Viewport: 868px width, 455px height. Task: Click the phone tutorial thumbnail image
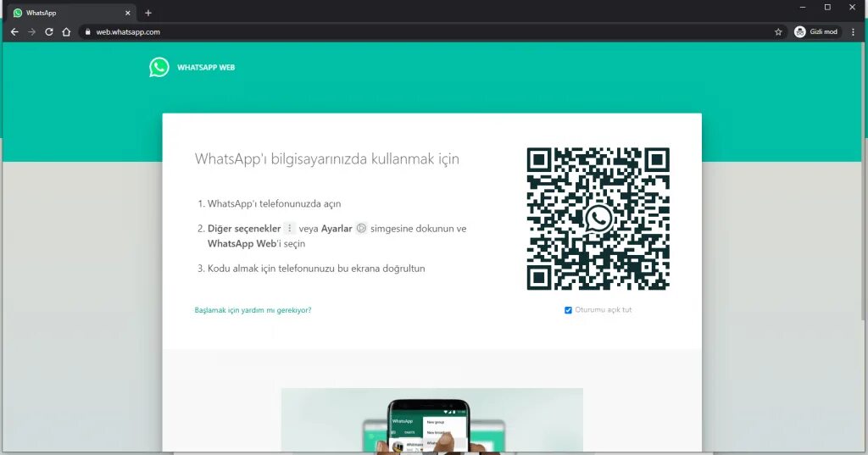click(431, 420)
